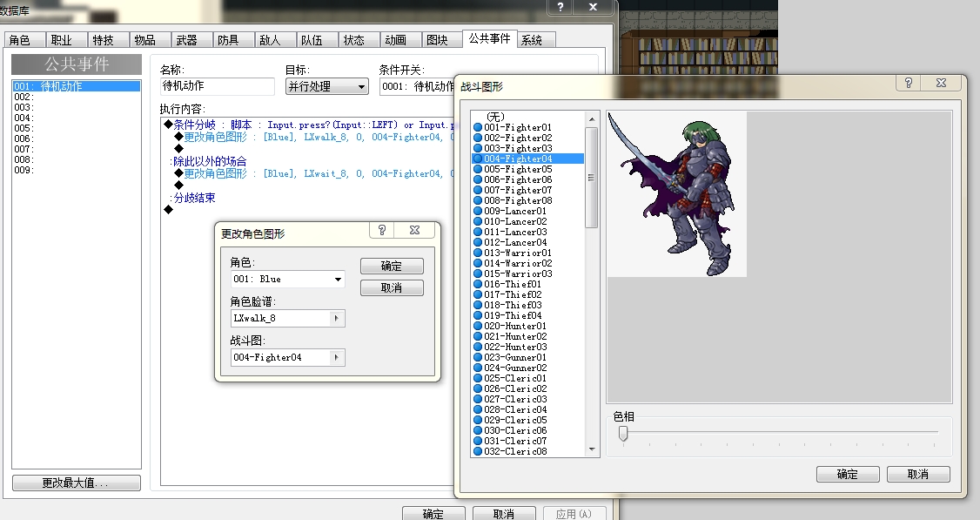Image resolution: width=980 pixels, height=520 pixels.
Task: Select the 除此以外的场合 else branch line
Action: point(210,161)
